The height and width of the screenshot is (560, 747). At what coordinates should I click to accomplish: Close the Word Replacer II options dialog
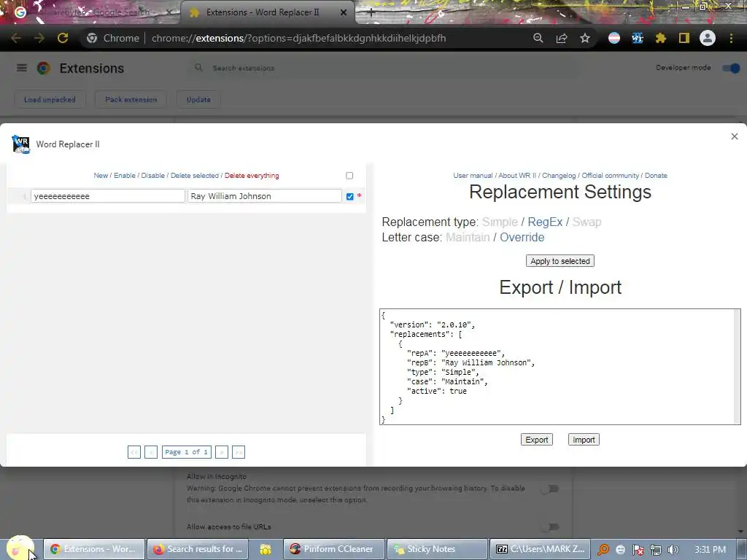pyautogui.click(x=734, y=136)
